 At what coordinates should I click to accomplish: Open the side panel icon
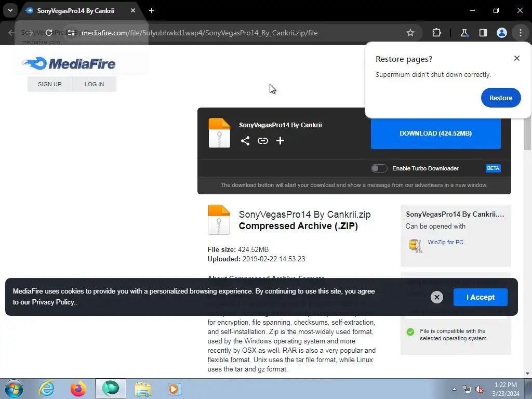pos(483,33)
